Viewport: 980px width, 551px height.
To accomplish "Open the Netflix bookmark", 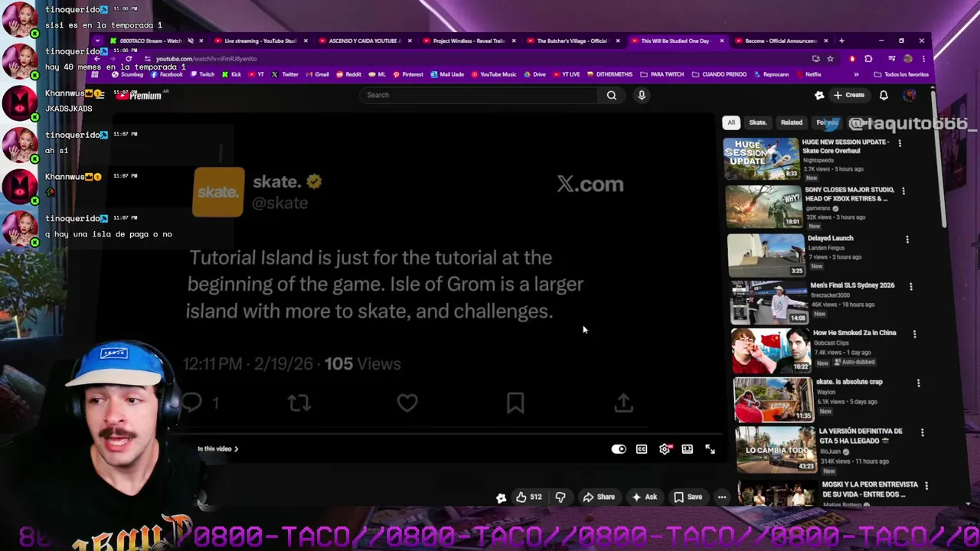I will pyautogui.click(x=808, y=74).
